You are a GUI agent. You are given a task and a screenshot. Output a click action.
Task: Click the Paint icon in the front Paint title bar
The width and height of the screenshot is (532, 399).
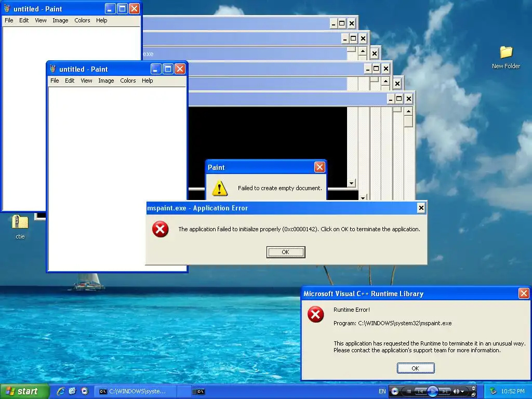pos(52,69)
